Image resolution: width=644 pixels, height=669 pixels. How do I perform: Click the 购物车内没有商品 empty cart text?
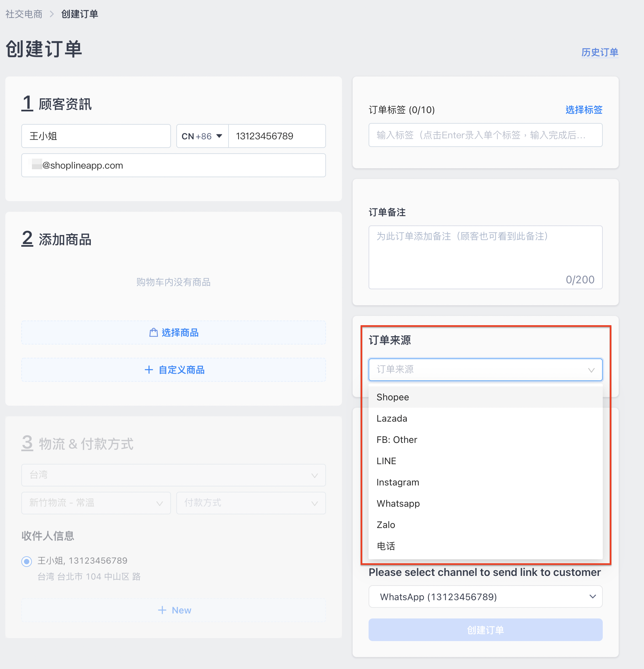pyautogui.click(x=173, y=282)
